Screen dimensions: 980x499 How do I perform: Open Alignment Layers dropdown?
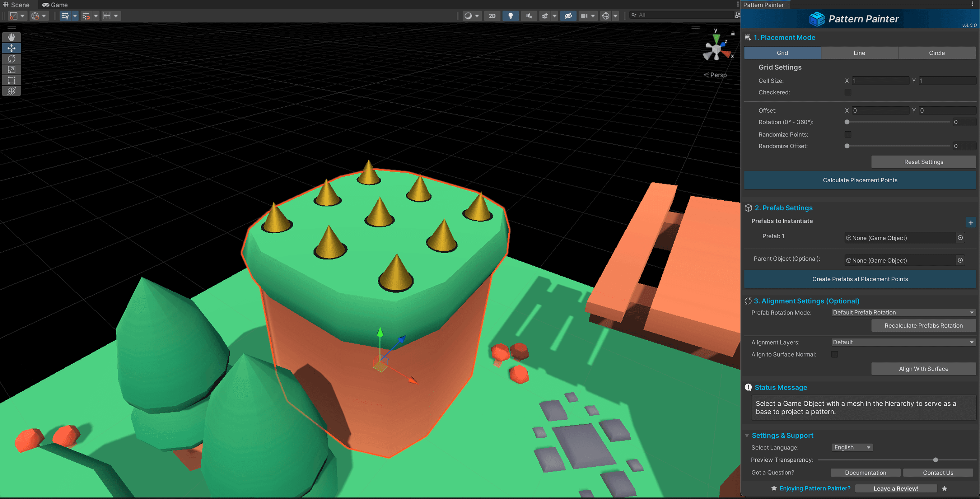[903, 342]
